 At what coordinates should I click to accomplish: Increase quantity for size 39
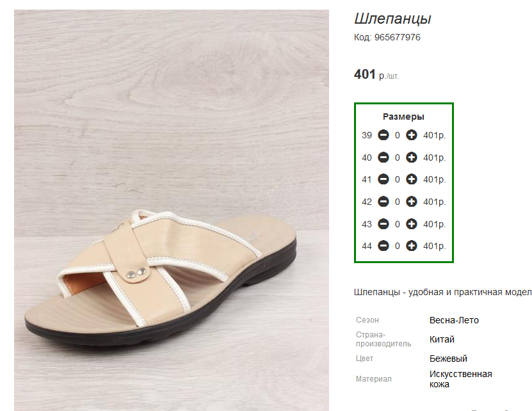click(412, 135)
